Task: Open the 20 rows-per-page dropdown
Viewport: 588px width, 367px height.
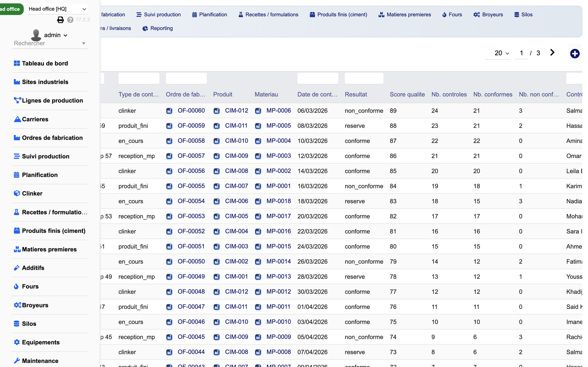Action: point(498,53)
